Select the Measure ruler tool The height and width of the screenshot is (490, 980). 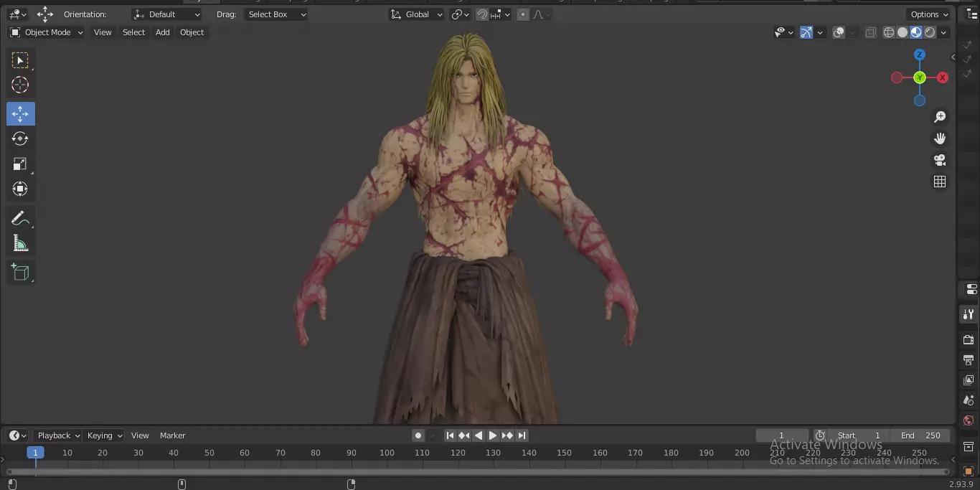pos(20,244)
